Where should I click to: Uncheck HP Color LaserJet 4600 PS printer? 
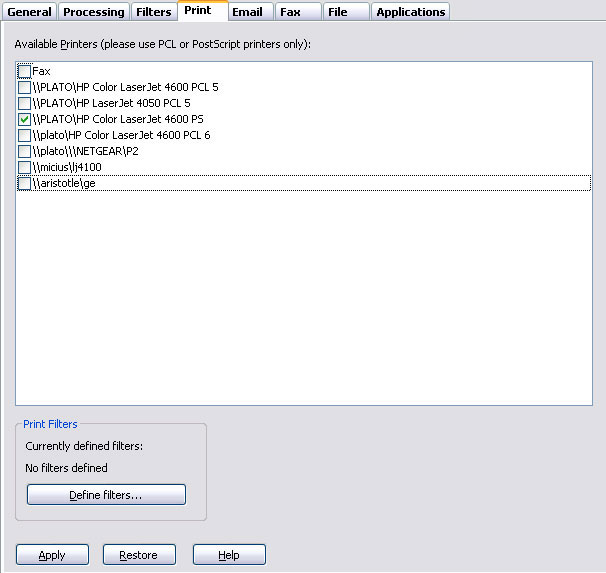(25, 120)
